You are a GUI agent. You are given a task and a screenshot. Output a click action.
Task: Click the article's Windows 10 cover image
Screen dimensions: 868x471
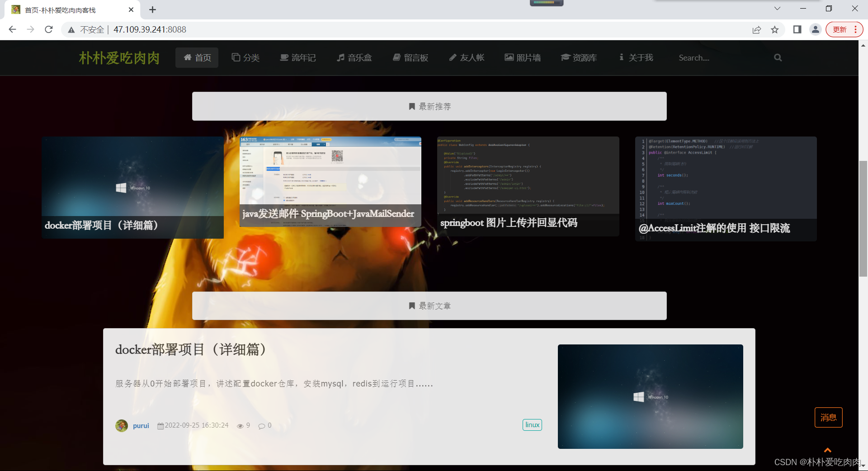pos(651,396)
